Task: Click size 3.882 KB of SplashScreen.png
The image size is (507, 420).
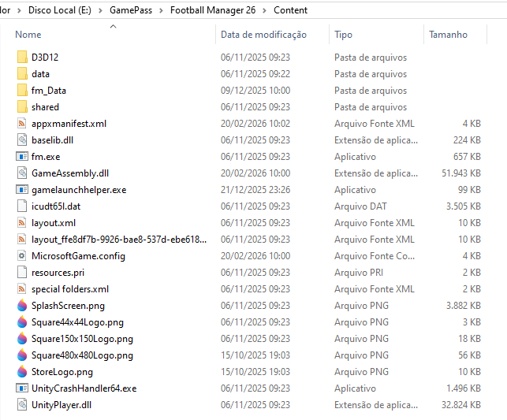Action: [464, 305]
